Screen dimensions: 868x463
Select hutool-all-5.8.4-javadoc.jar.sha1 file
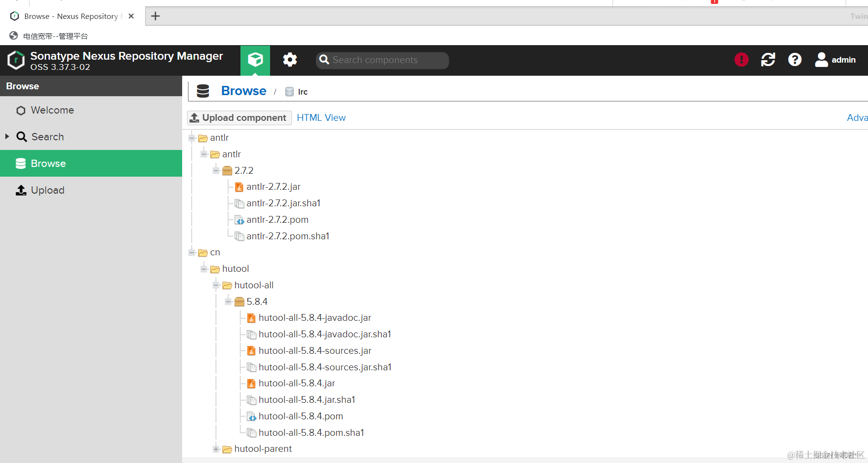pyautogui.click(x=325, y=334)
